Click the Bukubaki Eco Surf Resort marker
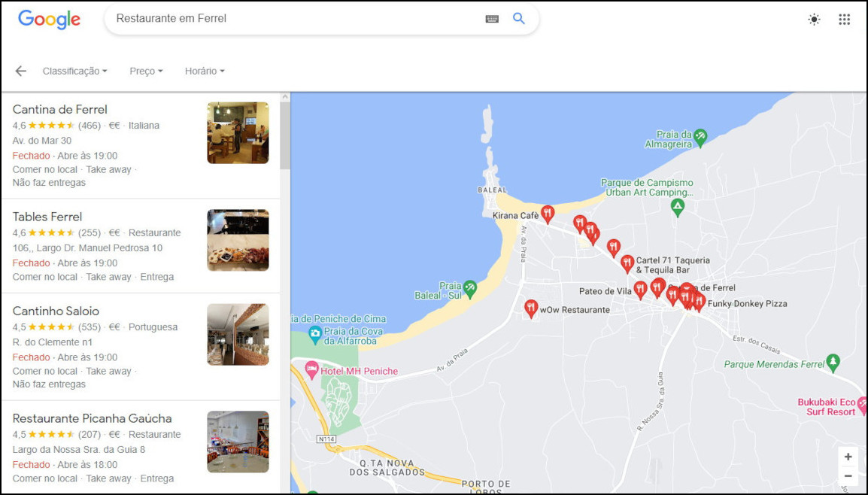The image size is (868, 495). (x=862, y=404)
